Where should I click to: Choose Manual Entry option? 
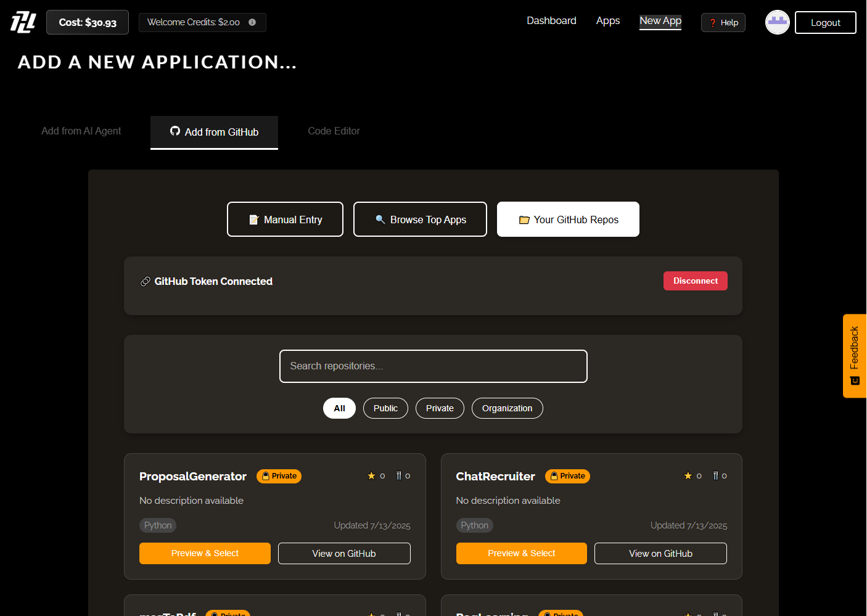coord(285,220)
